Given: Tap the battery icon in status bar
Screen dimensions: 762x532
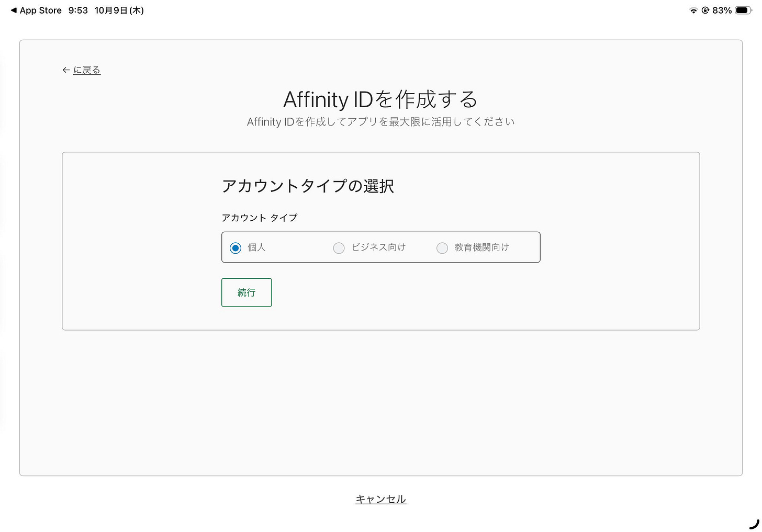Looking at the screenshot, I should [743, 10].
